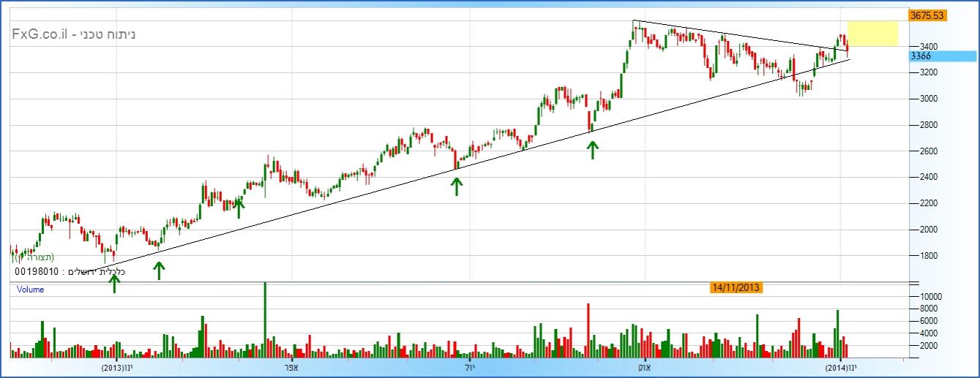Viewport: 980px width, 378px height.
Task: Click the stock code 00198010 text
Action: point(37,272)
